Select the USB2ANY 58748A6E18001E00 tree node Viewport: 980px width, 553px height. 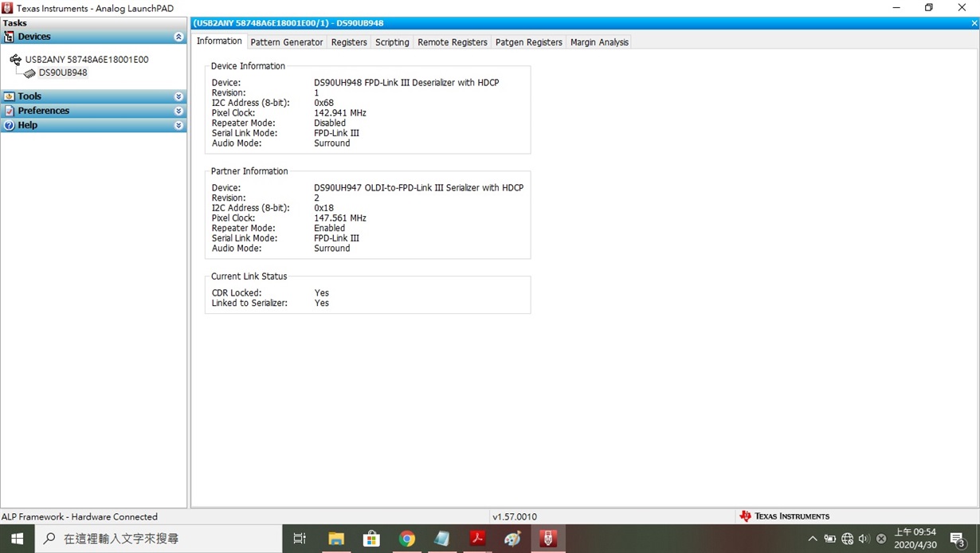[x=87, y=60]
